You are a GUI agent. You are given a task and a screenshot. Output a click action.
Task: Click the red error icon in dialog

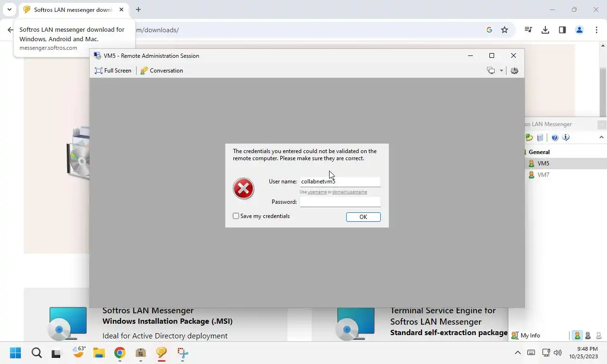pos(244,189)
